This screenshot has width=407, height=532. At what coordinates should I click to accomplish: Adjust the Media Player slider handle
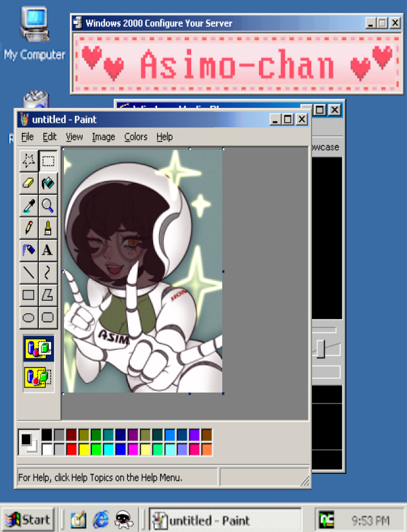321,349
